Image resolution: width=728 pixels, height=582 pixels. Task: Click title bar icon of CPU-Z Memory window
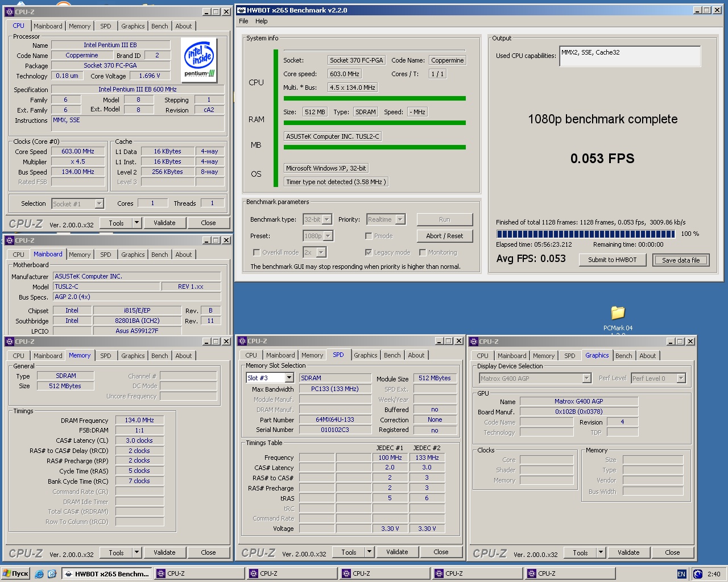(10, 342)
